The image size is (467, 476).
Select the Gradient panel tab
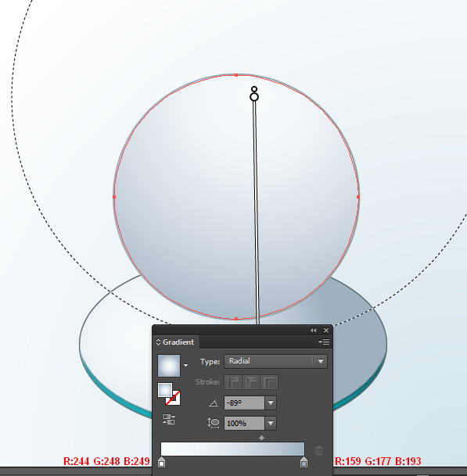click(x=175, y=342)
